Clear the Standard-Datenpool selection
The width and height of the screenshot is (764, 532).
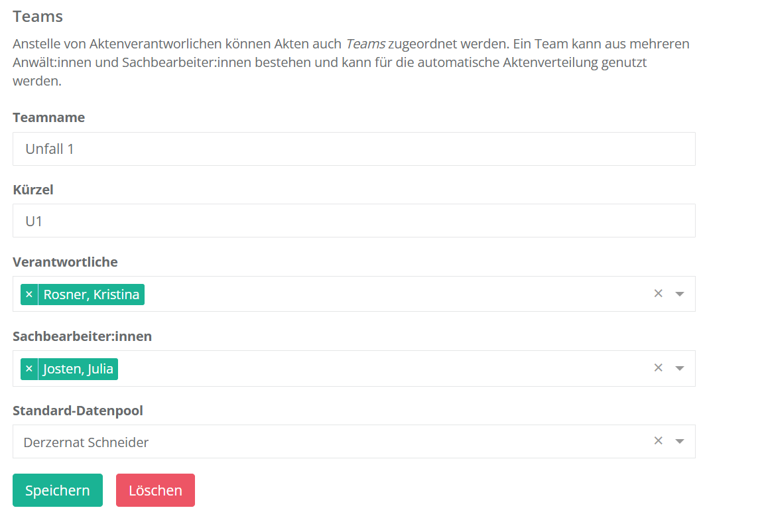coord(658,441)
